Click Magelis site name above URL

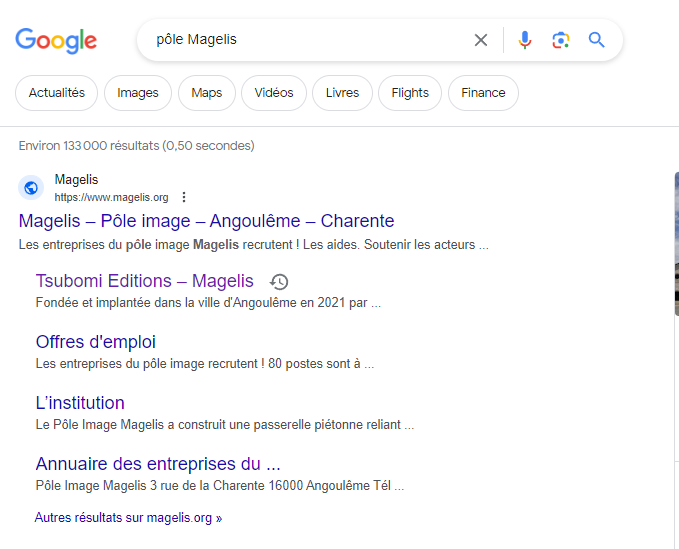(76, 180)
